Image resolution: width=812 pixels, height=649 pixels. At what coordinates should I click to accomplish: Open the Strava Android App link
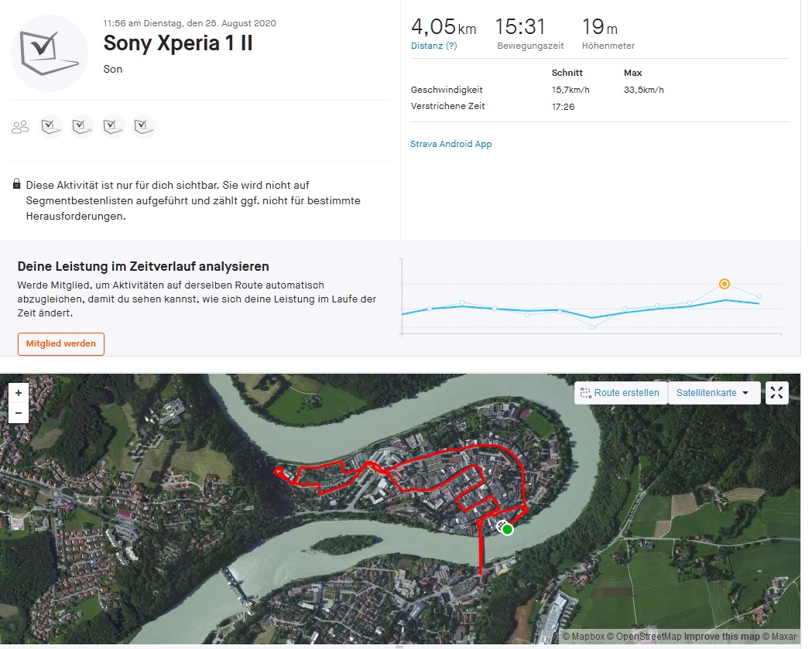[x=451, y=144]
